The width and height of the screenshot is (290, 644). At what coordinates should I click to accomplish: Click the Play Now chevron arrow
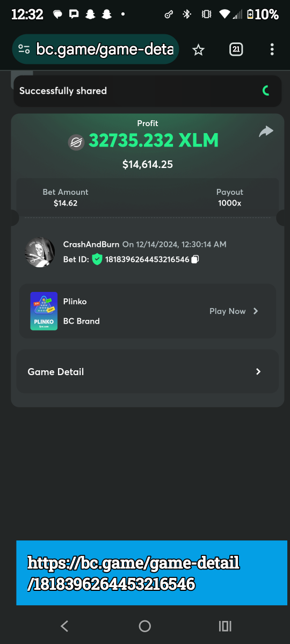[256, 311]
